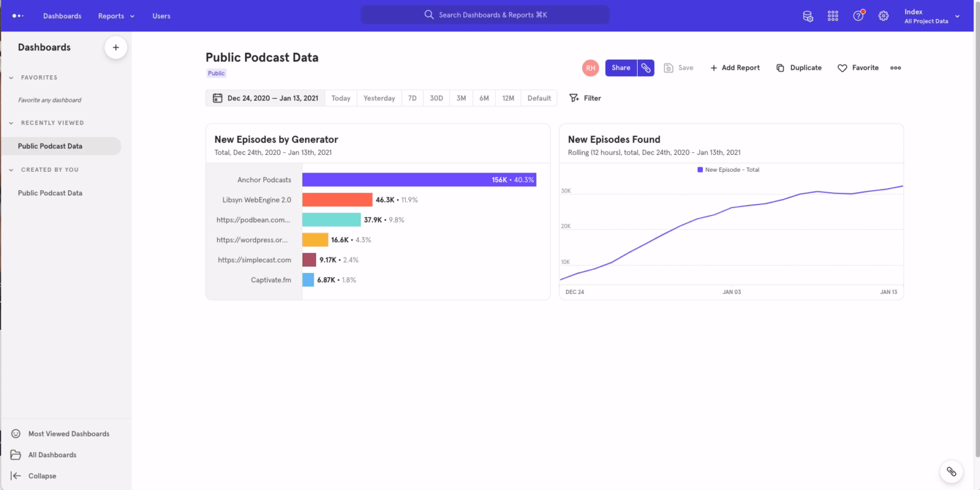
Task: Collapse the Favorites sidebar section
Action: click(11, 78)
